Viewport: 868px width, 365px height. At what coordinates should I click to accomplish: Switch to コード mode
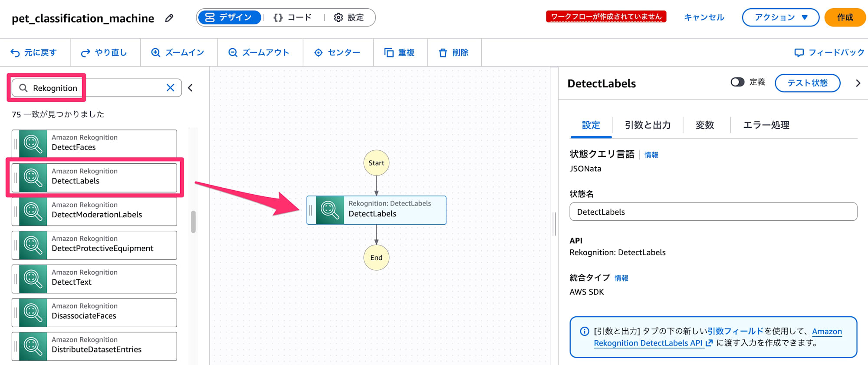(293, 17)
